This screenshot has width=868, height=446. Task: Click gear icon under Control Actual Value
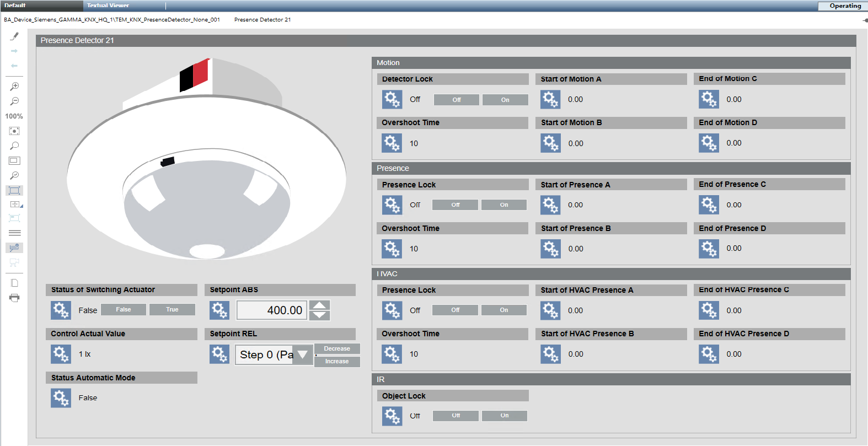coord(61,354)
